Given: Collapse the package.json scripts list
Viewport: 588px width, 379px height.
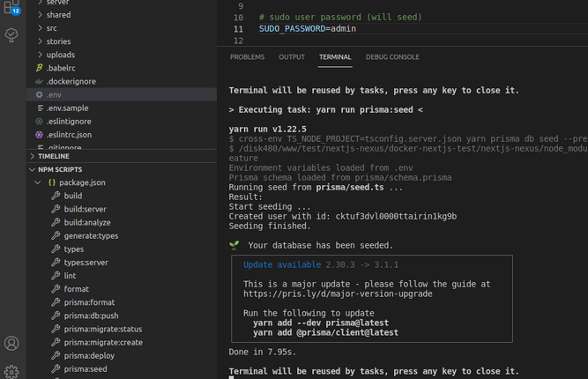Looking at the screenshot, I should pyautogui.click(x=38, y=182).
